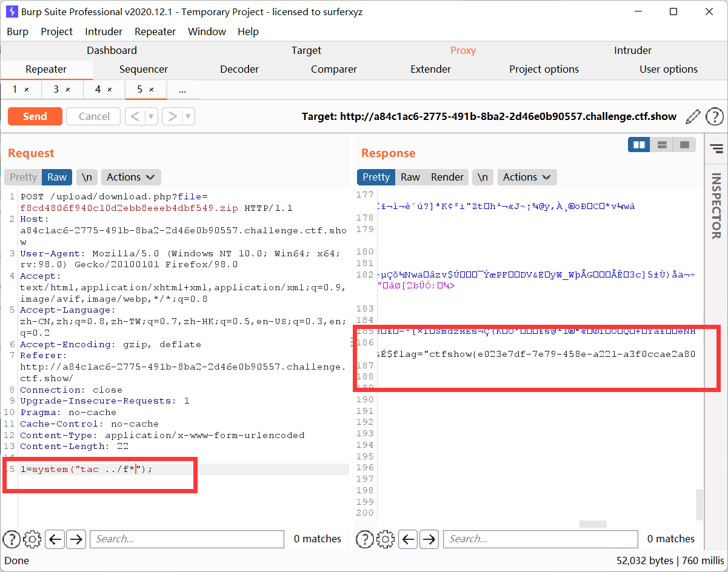Click the Burp Suite logo in title bar

[12, 12]
